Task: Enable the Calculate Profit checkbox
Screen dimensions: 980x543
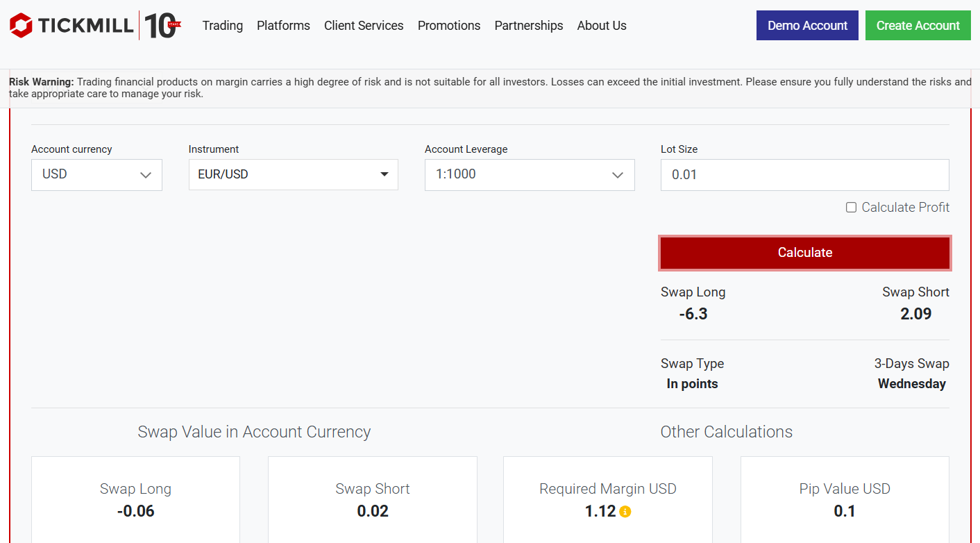Action: [x=851, y=208]
